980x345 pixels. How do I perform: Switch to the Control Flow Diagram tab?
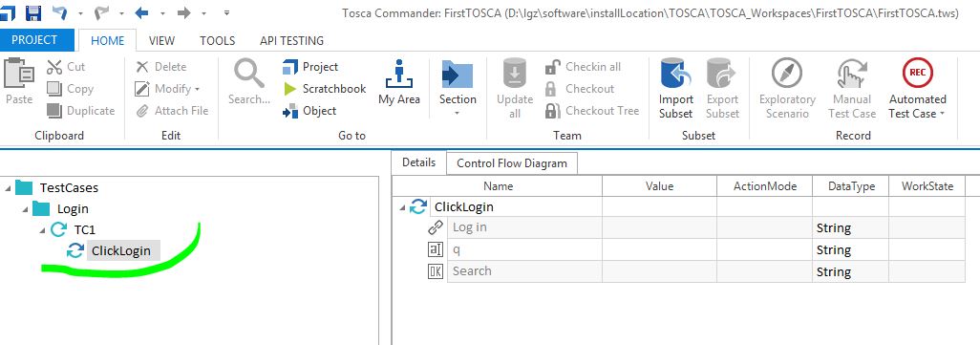[x=512, y=163]
